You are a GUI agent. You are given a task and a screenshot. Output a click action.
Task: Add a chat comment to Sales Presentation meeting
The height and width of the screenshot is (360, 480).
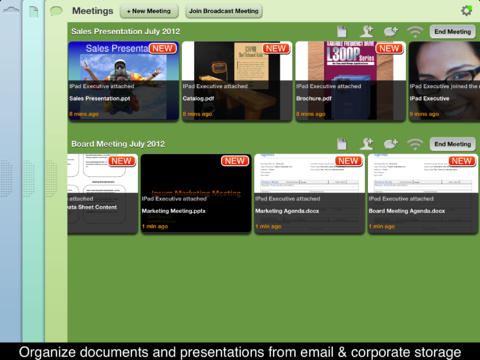pos(391,32)
